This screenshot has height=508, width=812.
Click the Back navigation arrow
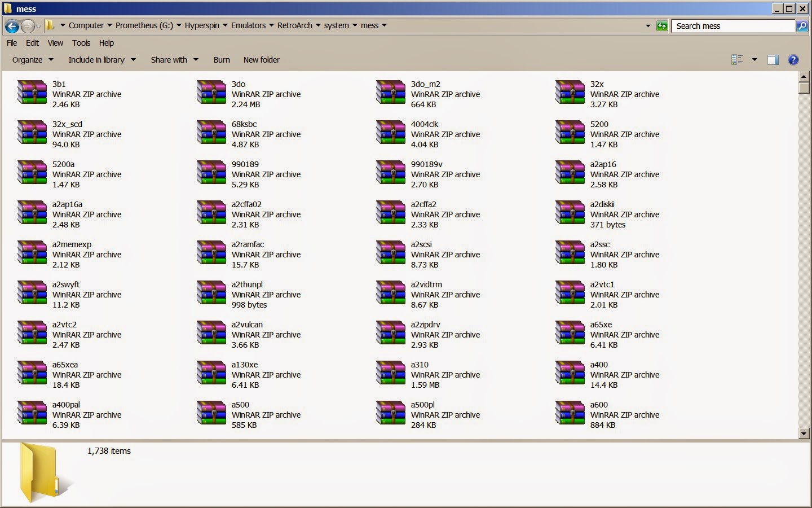(12, 26)
